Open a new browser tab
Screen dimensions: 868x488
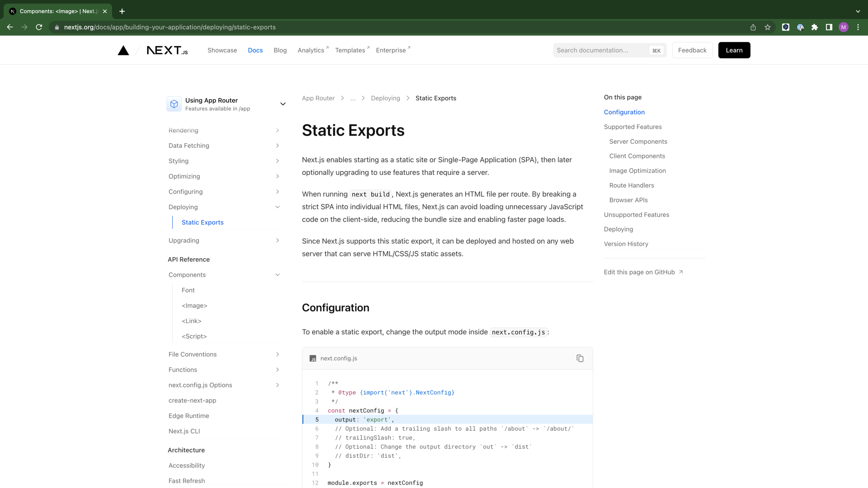coord(122,11)
